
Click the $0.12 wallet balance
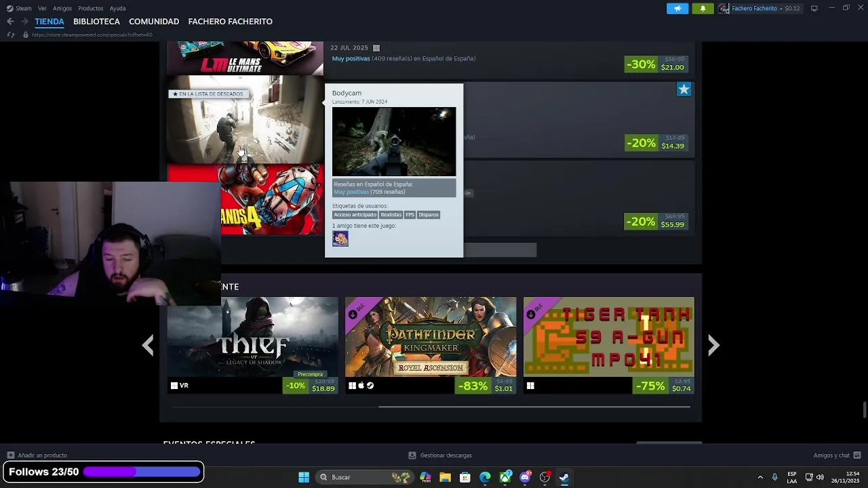[793, 8]
